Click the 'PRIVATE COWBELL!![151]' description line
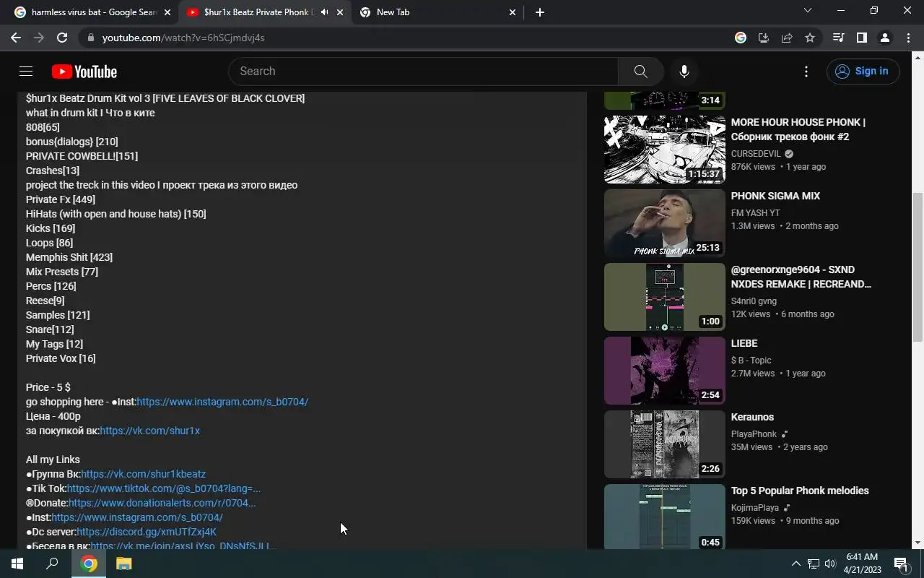 82,156
